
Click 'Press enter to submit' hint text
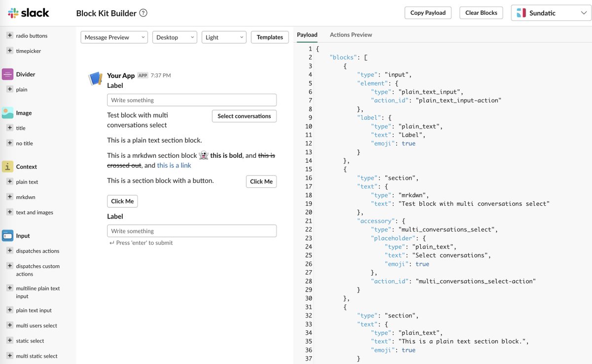[x=141, y=243]
